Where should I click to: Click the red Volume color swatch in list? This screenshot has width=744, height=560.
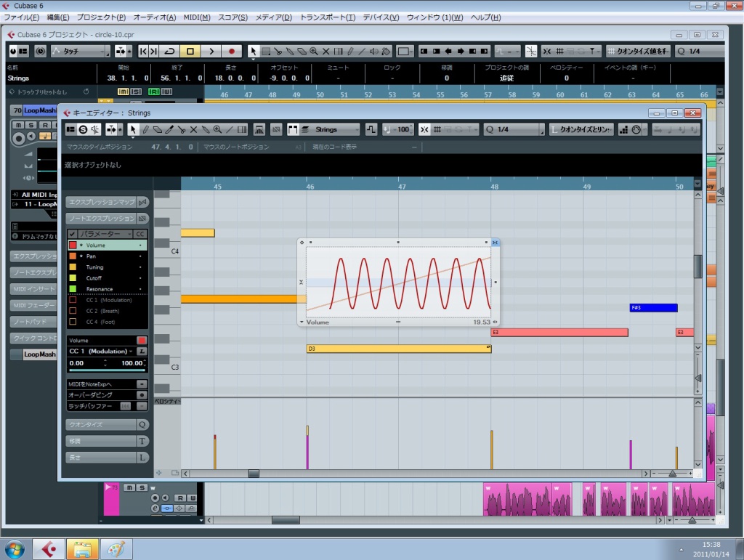[x=73, y=245]
